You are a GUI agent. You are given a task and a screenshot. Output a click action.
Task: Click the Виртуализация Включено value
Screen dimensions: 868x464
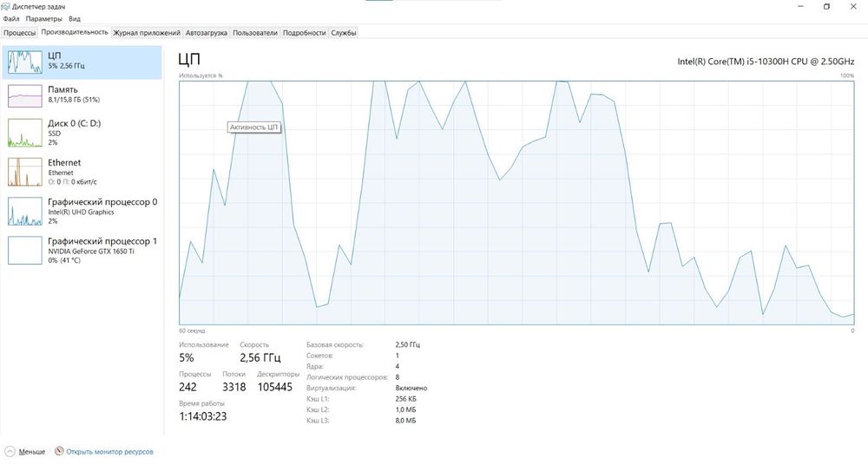coord(411,389)
